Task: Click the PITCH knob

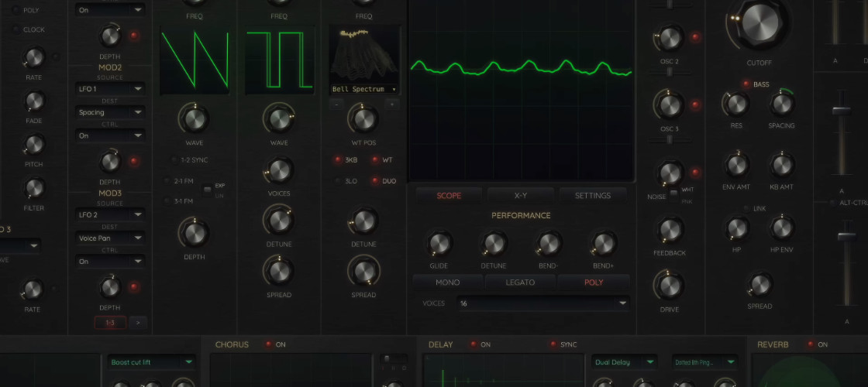Action: [x=34, y=144]
